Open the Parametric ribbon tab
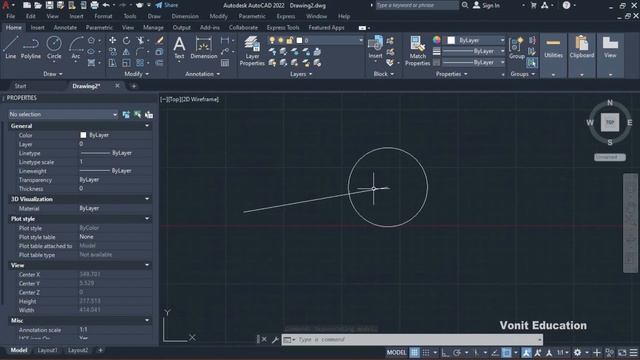Viewport: 640px width, 360px height. (99, 27)
